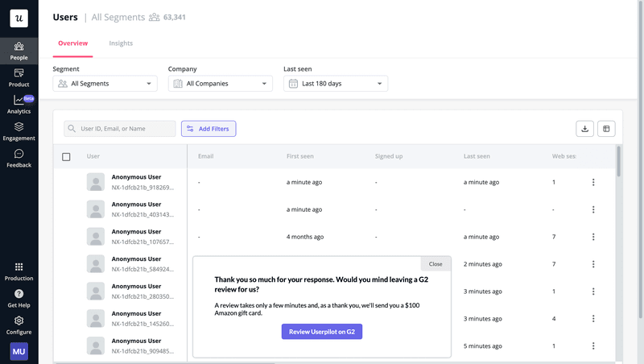Open Feedback in the sidebar
Image resolution: width=644 pixels, height=364 pixels.
tap(19, 158)
